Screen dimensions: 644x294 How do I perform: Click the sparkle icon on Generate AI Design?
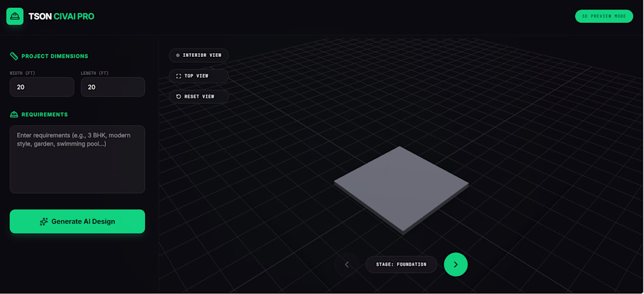[x=44, y=222]
